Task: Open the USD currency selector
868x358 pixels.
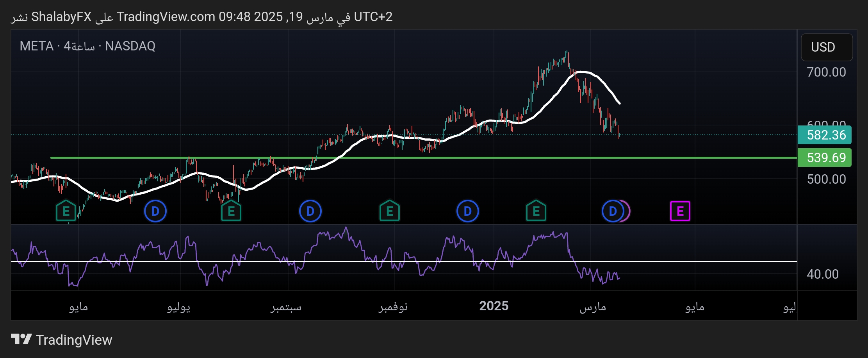Action: [x=827, y=47]
